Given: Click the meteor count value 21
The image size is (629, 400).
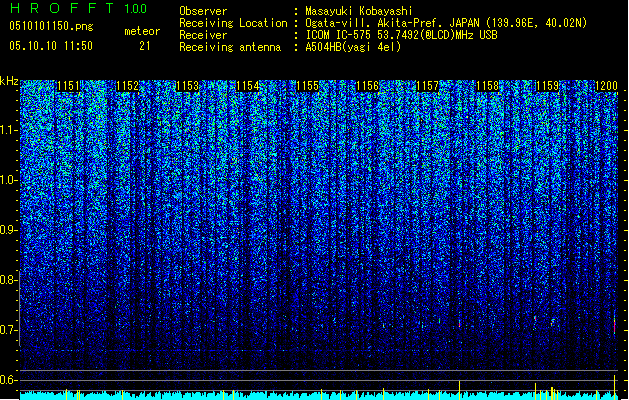Looking at the screenshot, I should pos(145,46).
